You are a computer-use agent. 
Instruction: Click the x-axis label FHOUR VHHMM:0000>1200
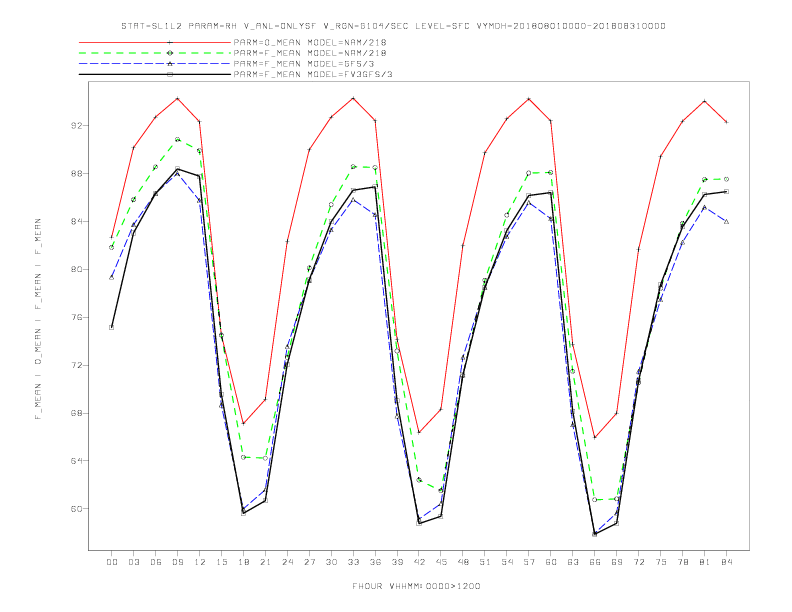click(416, 586)
